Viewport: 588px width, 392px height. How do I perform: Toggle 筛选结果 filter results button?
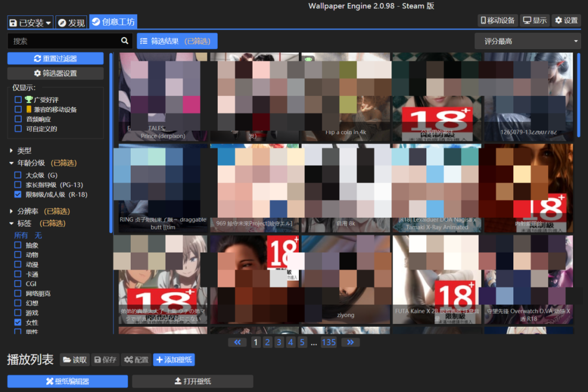click(x=177, y=41)
